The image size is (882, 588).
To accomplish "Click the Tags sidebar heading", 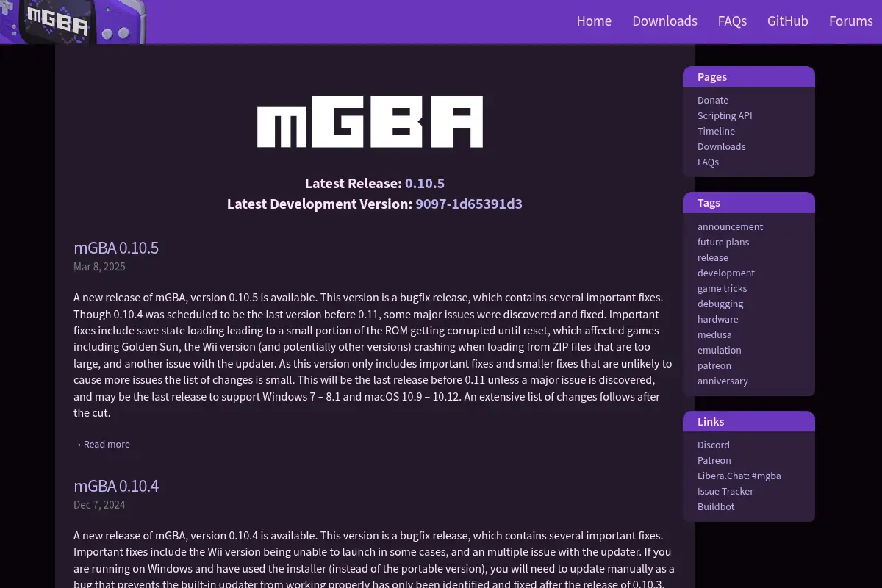I will [x=749, y=203].
